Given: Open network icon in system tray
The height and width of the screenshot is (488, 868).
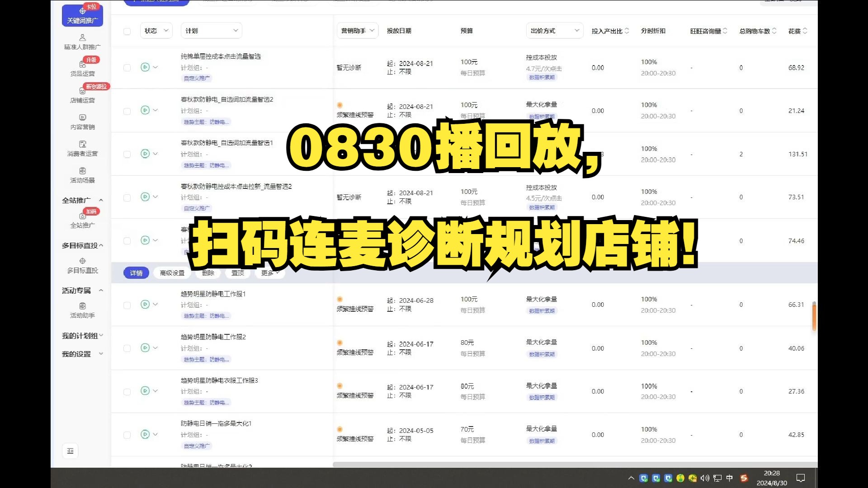Looking at the screenshot, I should coord(717,478).
